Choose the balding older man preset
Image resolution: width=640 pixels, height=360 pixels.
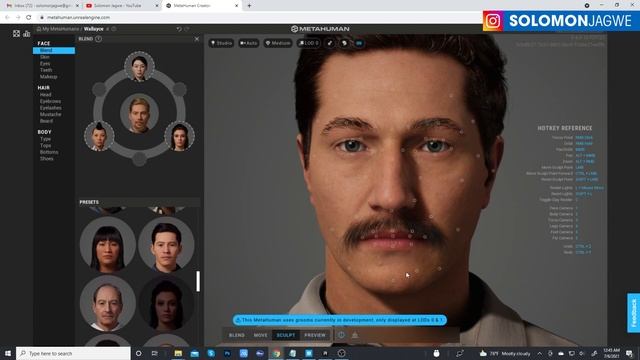pyautogui.click(x=108, y=303)
